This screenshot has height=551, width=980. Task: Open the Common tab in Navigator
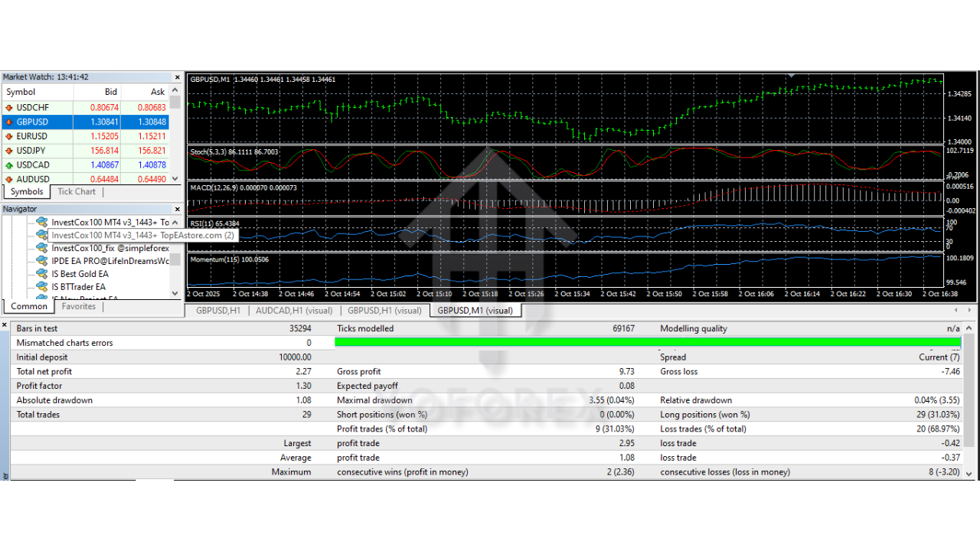point(28,305)
